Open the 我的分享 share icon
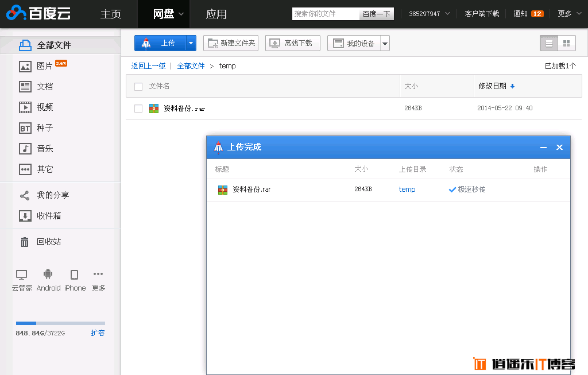Screen dimensions: 588x375 coord(25,195)
